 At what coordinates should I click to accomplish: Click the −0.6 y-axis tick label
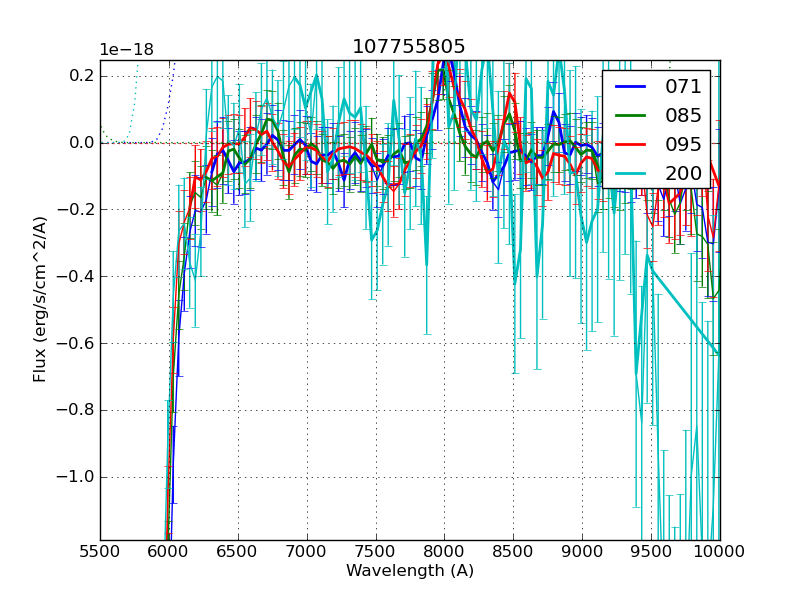point(74,343)
